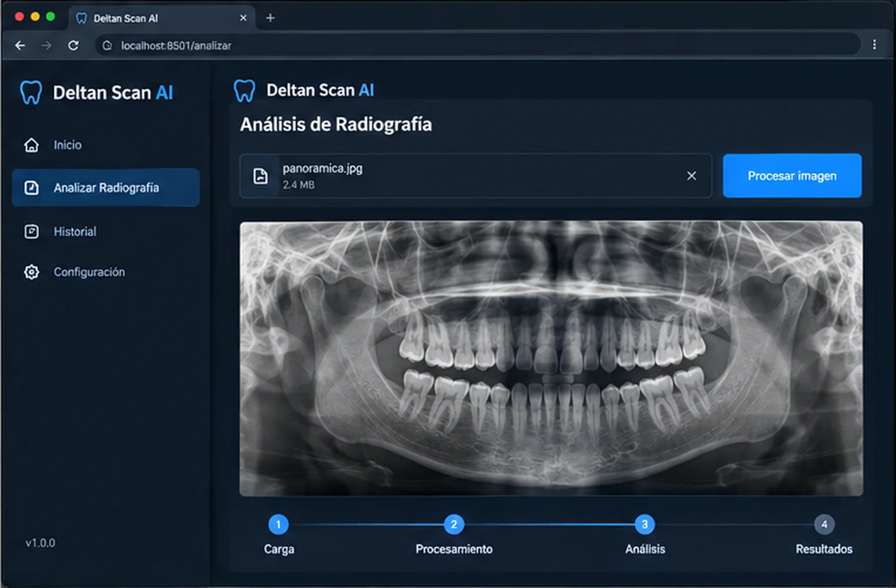Screen dimensions: 896x588
Task: Click the Deltan Scan AI sidebar title
Action: click(x=113, y=93)
